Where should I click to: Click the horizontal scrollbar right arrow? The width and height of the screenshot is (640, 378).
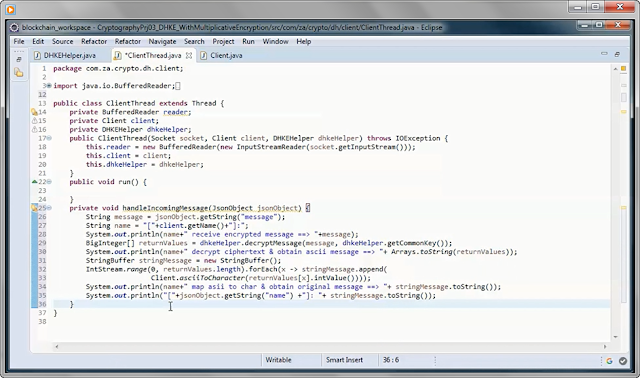[605, 347]
